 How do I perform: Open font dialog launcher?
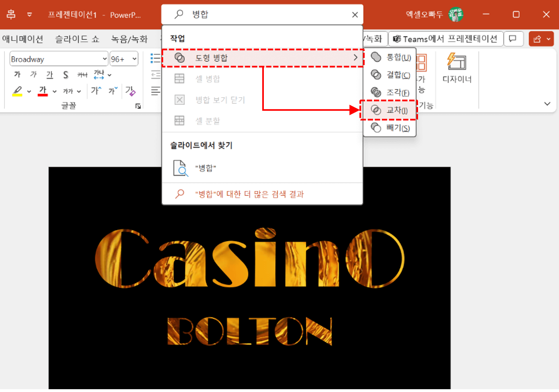click(x=138, y=106)
